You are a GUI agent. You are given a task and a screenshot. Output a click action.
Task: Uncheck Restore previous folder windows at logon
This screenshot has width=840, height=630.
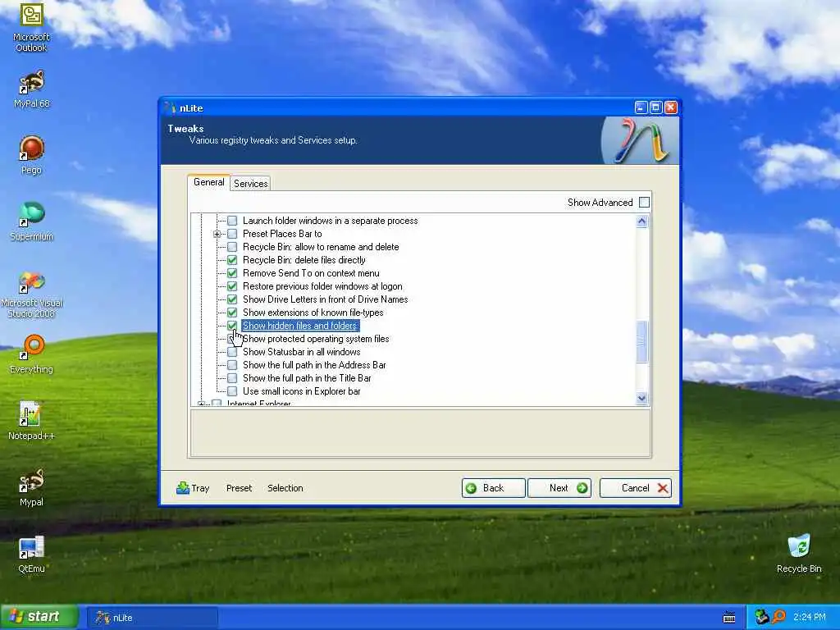(x=232, y=286)
